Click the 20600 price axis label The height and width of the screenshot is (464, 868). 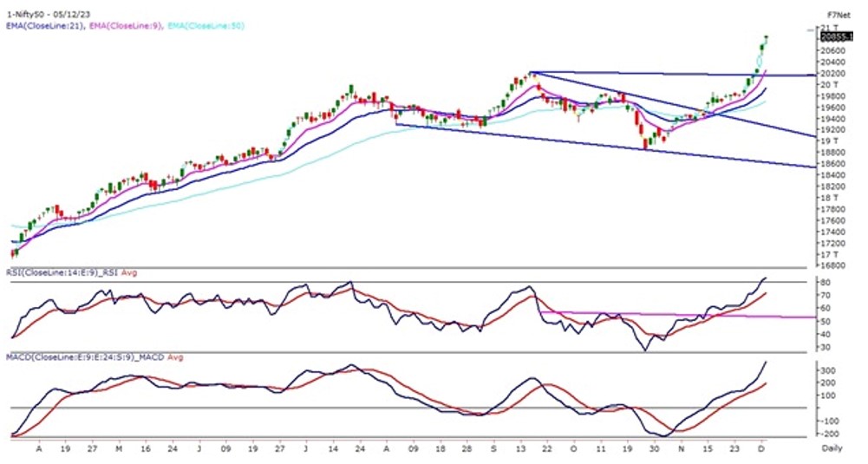(833, 50)
